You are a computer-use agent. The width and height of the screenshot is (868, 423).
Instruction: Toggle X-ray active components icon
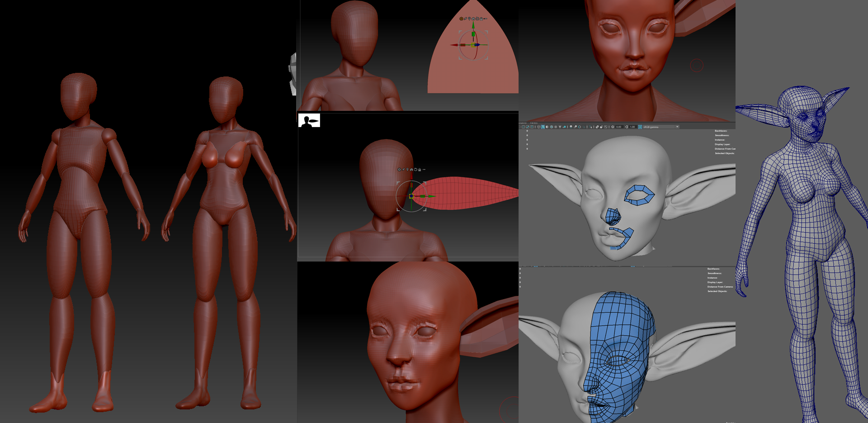pyautogui.click(x=601, y=127)
